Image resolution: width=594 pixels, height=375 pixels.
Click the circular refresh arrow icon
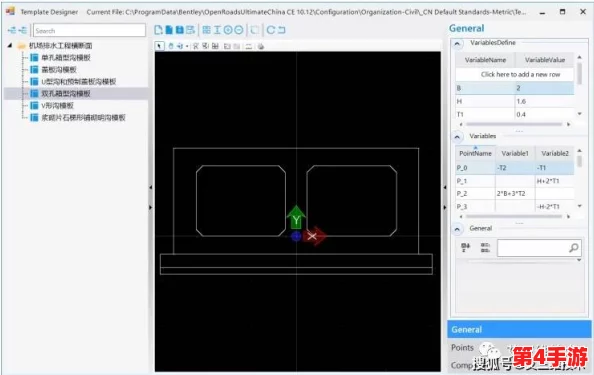point(270,30)
